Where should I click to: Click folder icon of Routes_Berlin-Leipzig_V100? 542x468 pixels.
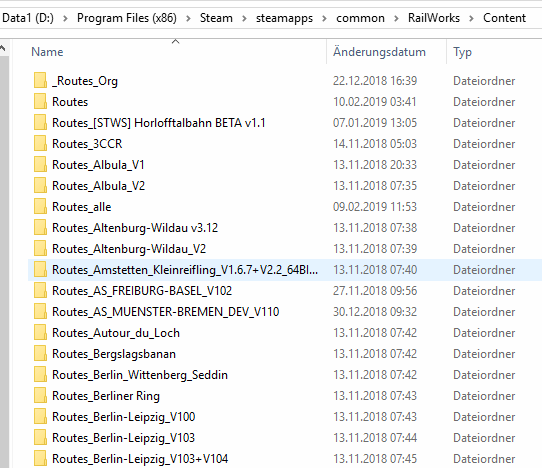(40, 417)
